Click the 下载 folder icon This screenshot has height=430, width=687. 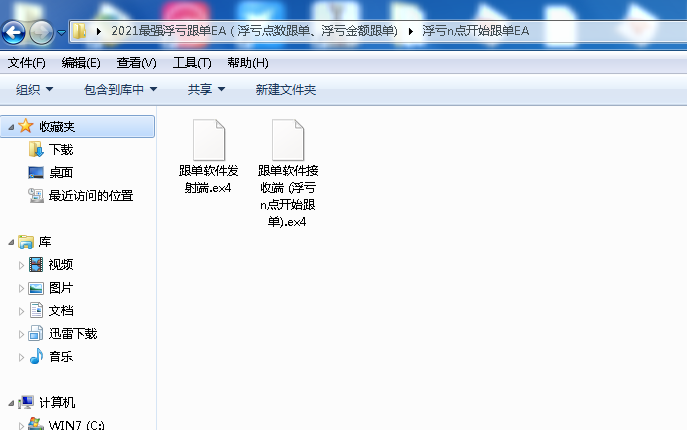click(36, 149)
